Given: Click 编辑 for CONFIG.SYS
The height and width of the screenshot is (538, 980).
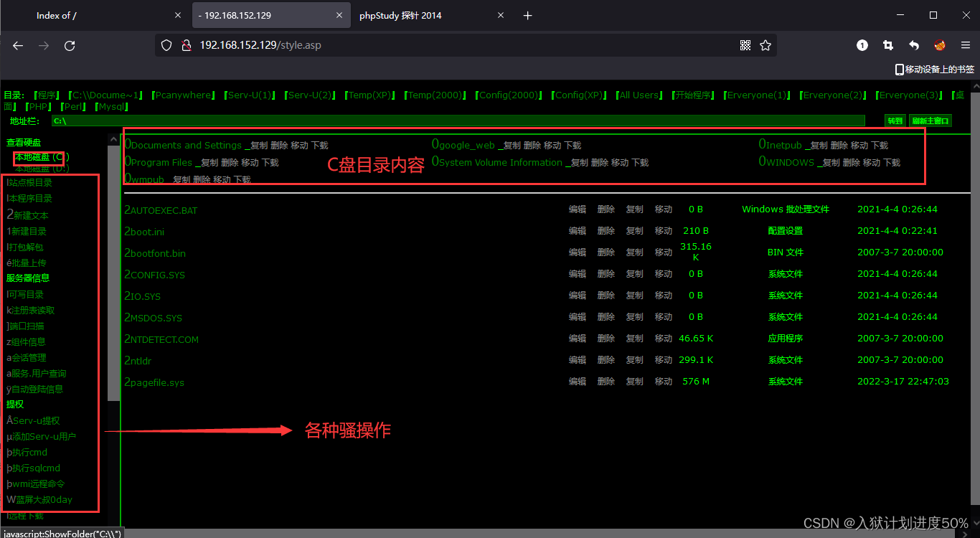Looking at the screenshot, I should [578, 274].
